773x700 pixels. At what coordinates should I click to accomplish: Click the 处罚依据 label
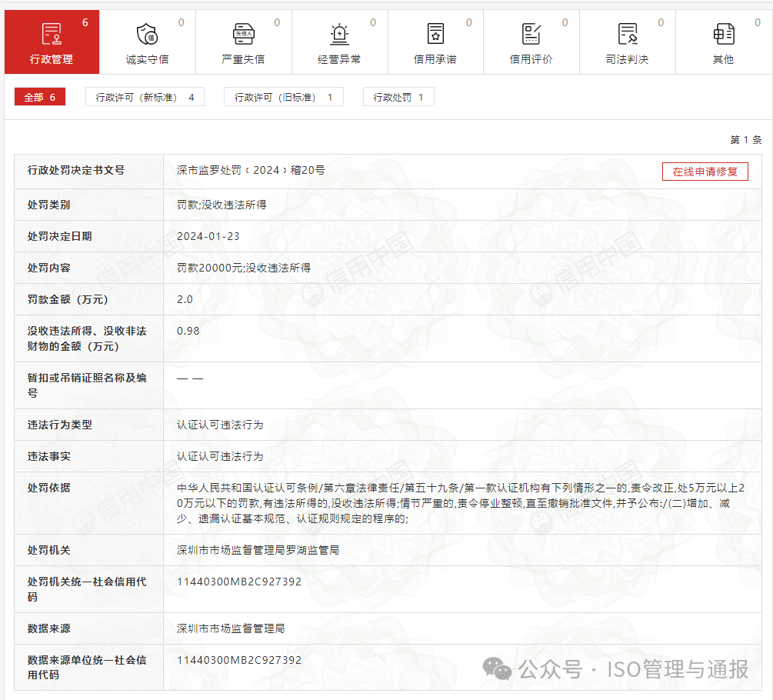(x=48, y=488)
